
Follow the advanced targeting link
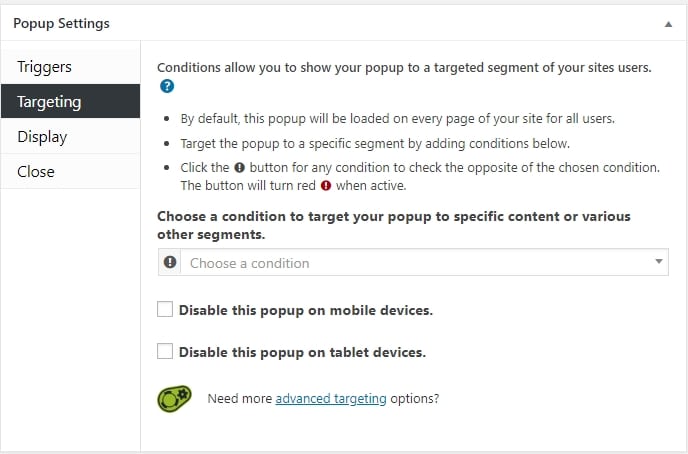point(331,398)
